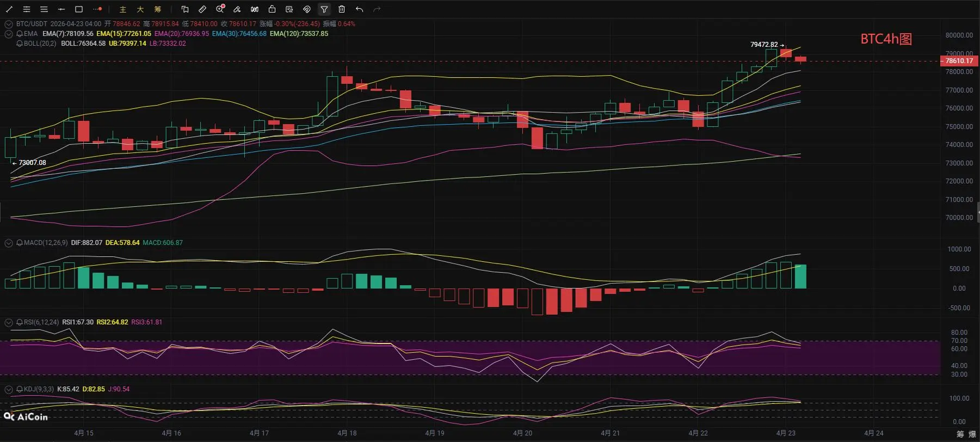Redo the last undone action
This screenshot has width=980, height=442.
[x=377, y=9]
